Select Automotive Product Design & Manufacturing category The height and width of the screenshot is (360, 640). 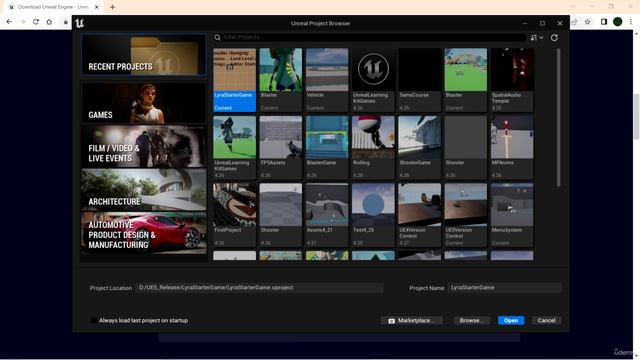point(144,233)
